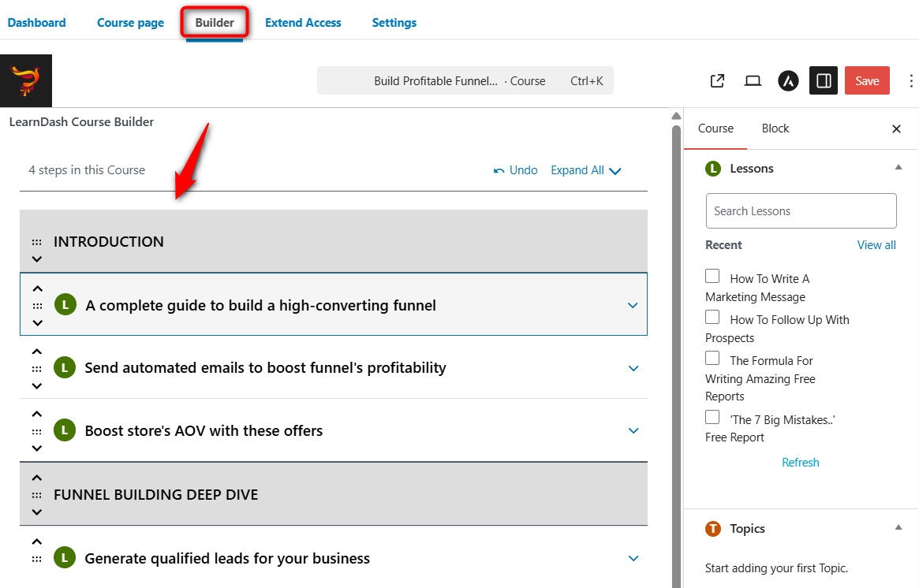The width and height of the screenshot is (919, 588).
Task: Open the Astra settings icon
Action: (x=788, y=81)
